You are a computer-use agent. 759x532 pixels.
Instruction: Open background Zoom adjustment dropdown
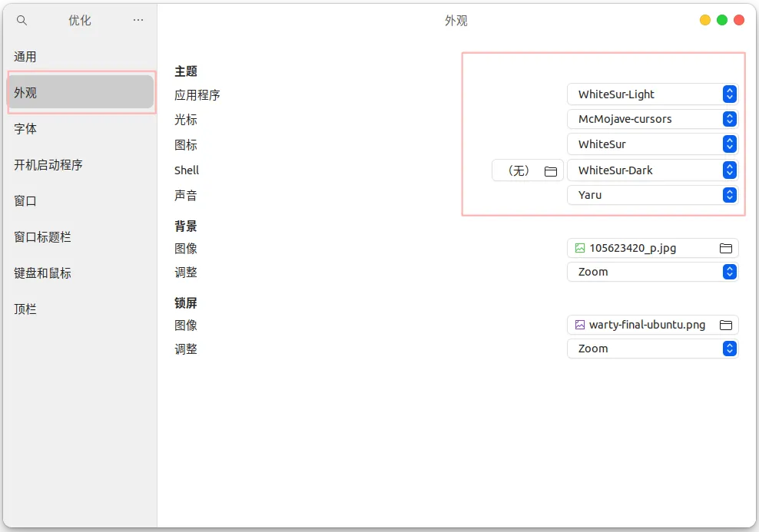pyautogui.click(x=652, y=272)
